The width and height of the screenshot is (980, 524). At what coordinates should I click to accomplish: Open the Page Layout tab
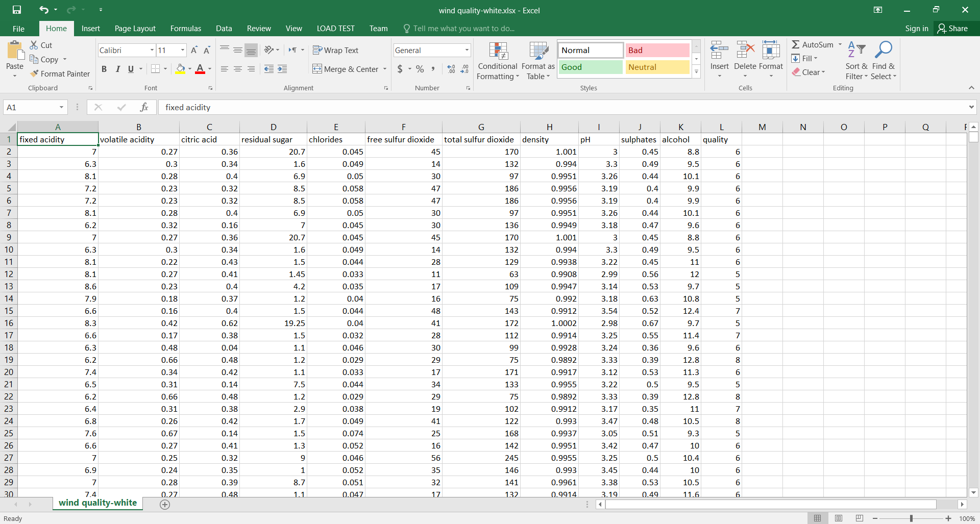(x=135, y=29)
